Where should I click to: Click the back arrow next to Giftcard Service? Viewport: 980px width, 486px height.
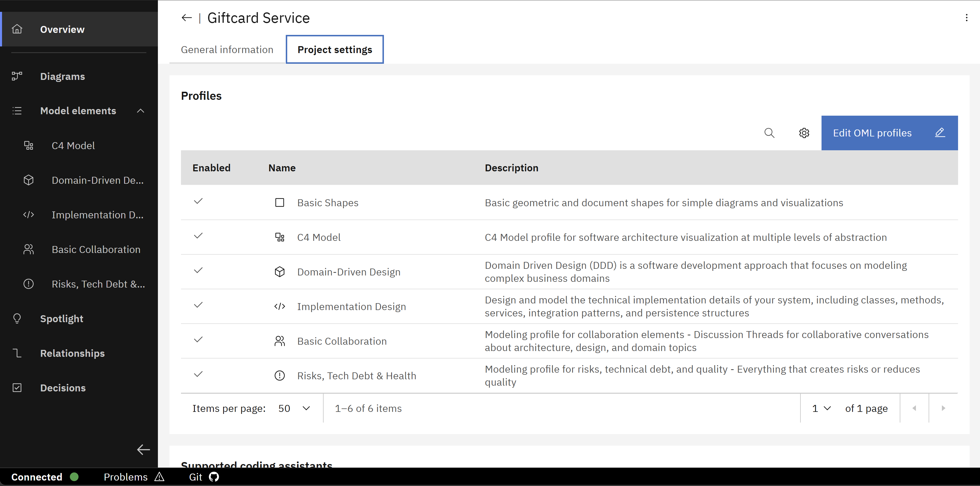pyautogui.click(x=186, y=18)
